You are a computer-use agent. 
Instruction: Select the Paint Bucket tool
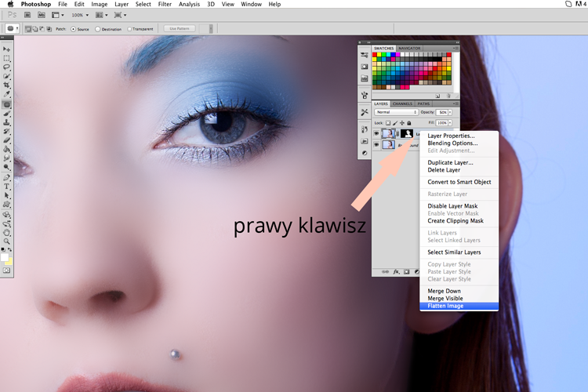6,149
